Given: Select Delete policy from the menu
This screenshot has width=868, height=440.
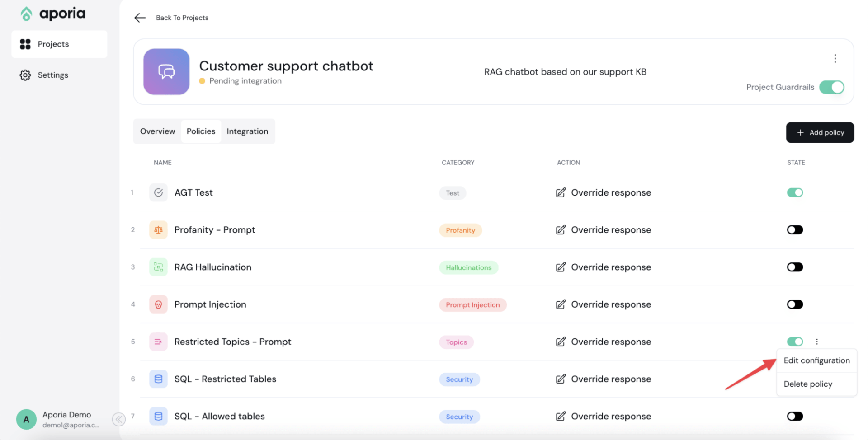Looking at the screenshot, I should 808,384.
